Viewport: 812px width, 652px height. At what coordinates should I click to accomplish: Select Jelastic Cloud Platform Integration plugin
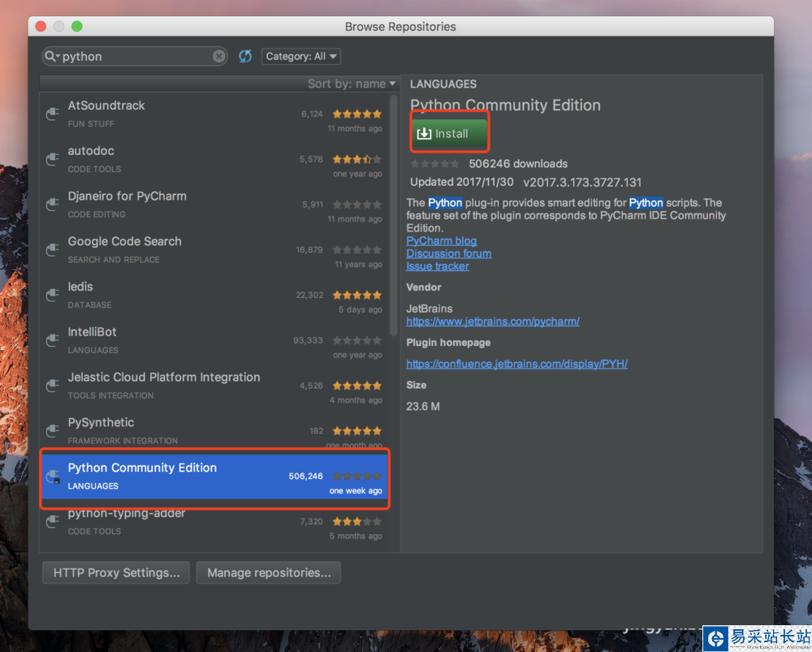214,386
